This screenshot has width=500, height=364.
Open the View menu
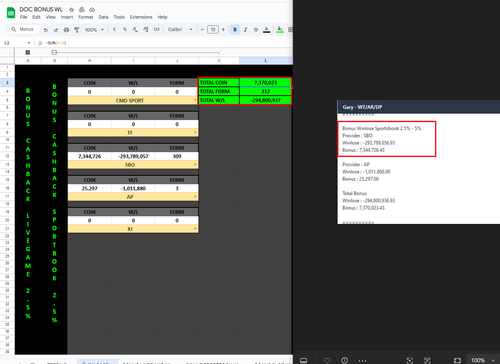51,17
